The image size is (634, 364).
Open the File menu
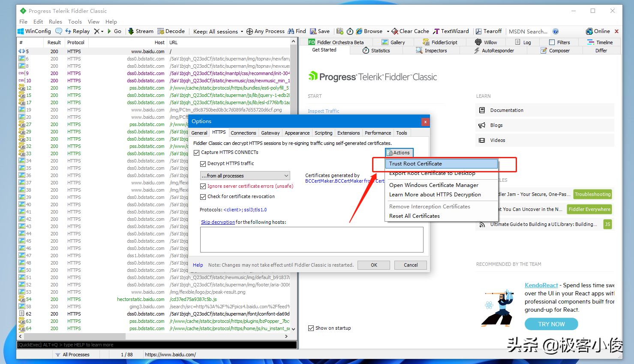[x=23, y=21]
